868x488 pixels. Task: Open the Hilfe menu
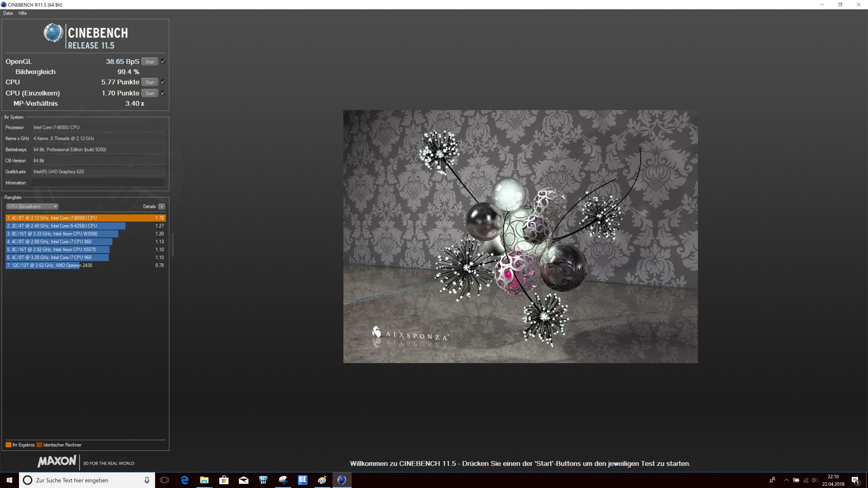coord(23,13)
